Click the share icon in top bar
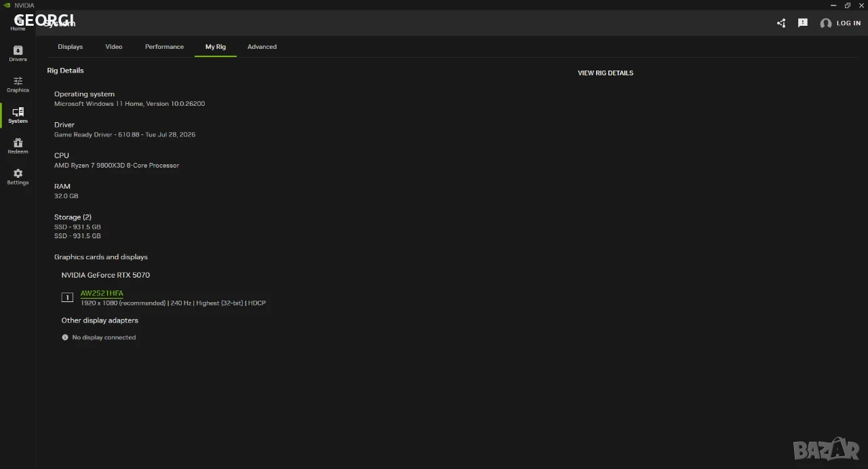 coord(781,23)
